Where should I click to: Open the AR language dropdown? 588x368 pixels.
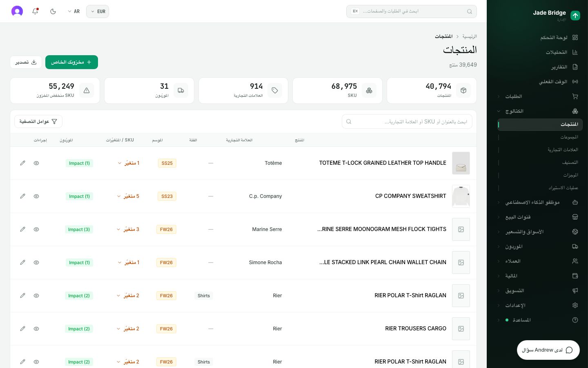[73, 11]
